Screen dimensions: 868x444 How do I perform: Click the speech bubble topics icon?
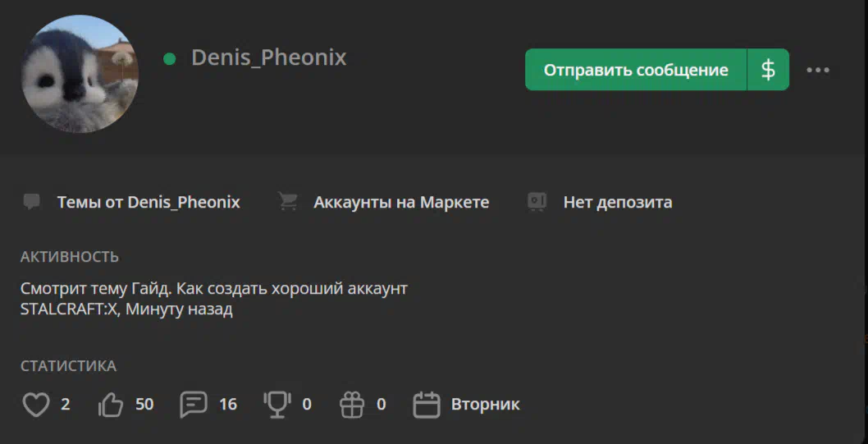(x=31, y=202)
